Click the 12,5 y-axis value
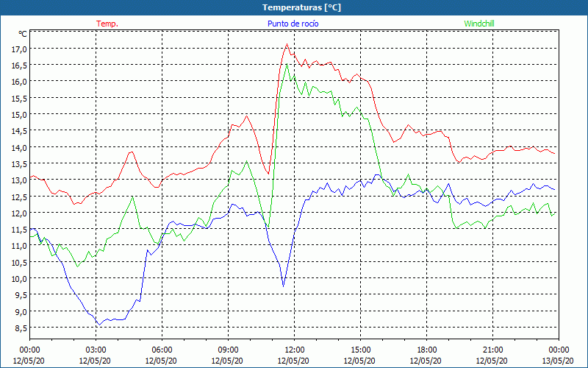The width and height of the screenshot is (588, 368). click(20, 197)
